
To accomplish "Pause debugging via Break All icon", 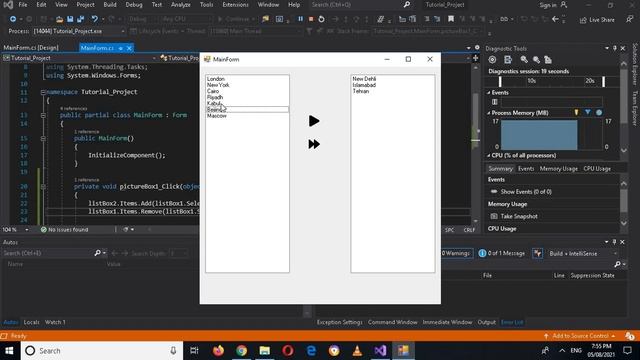I will pos(300,19).
